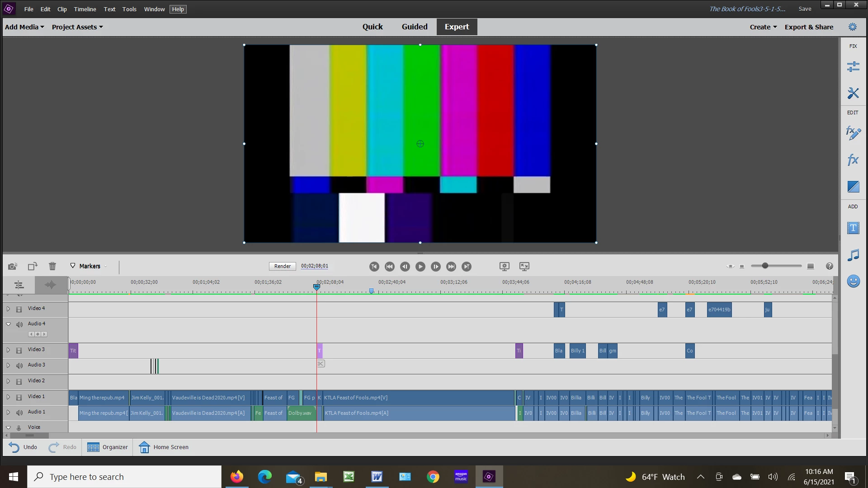Open the Tools panel wrench icon

853,93
